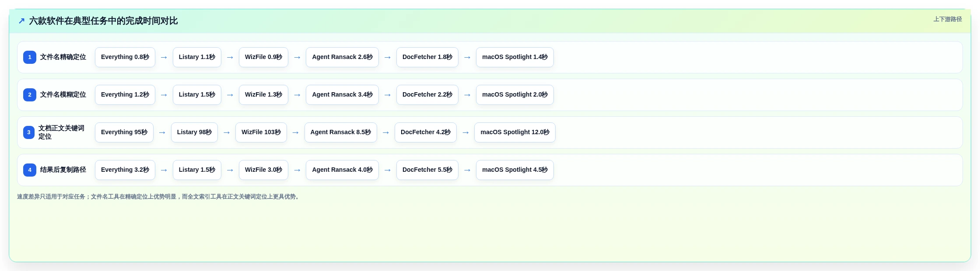Select the macOS Spotlight 1.4秒 chip
The width and height of the screenshot is (980, 271).
(515, 57)
